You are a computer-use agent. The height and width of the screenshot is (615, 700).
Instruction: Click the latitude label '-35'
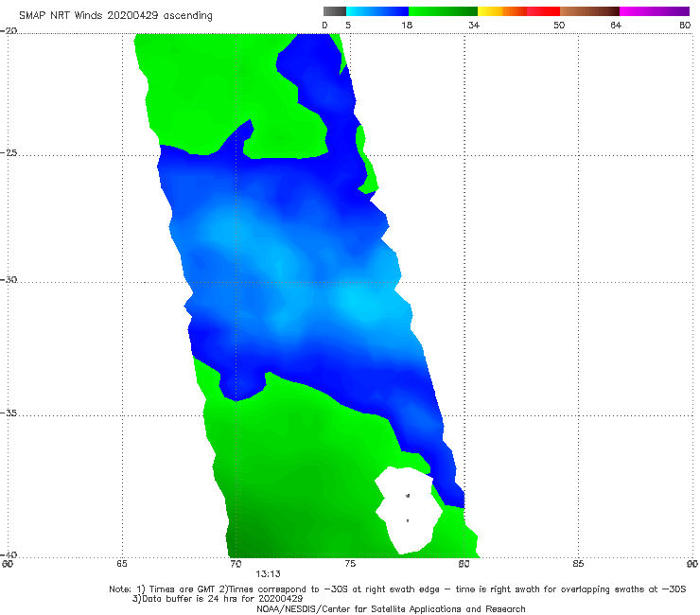[x=9, y=413]
